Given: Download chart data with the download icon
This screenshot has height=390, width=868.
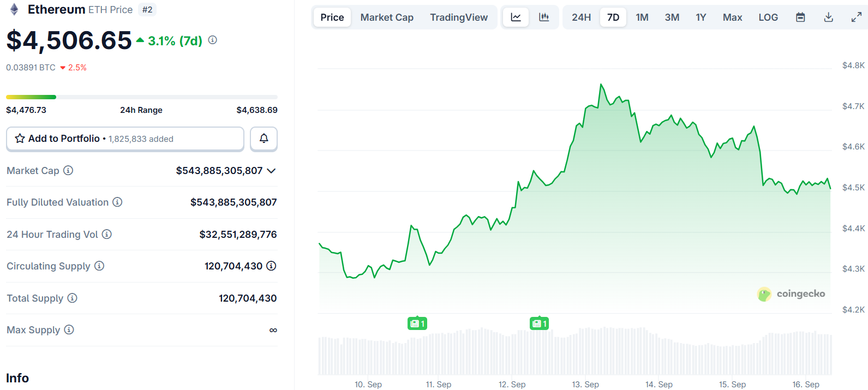Looking at the screenshot, I should pyautogui.click(x=828, y=17).
